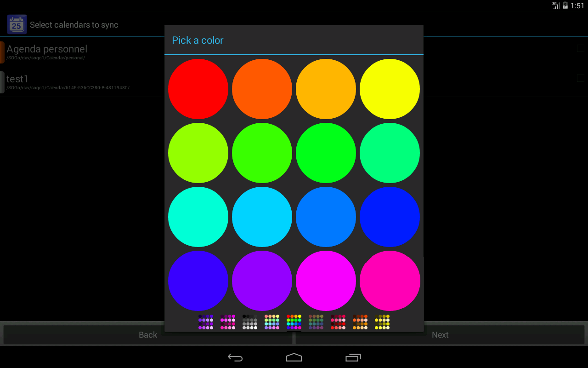The image size is (588, 368).
Task: Switch to the red shades palette
Action: click(x=338, y=322)
